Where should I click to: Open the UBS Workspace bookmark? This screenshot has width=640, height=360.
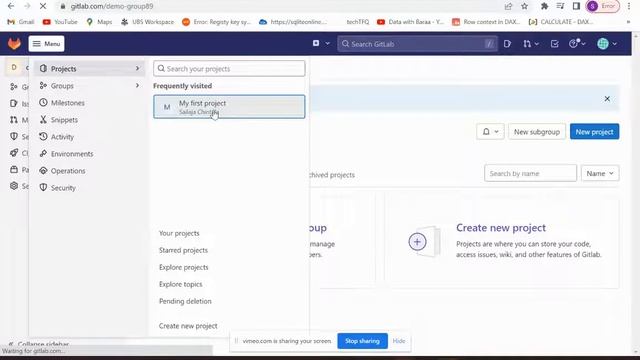(147, 22)
